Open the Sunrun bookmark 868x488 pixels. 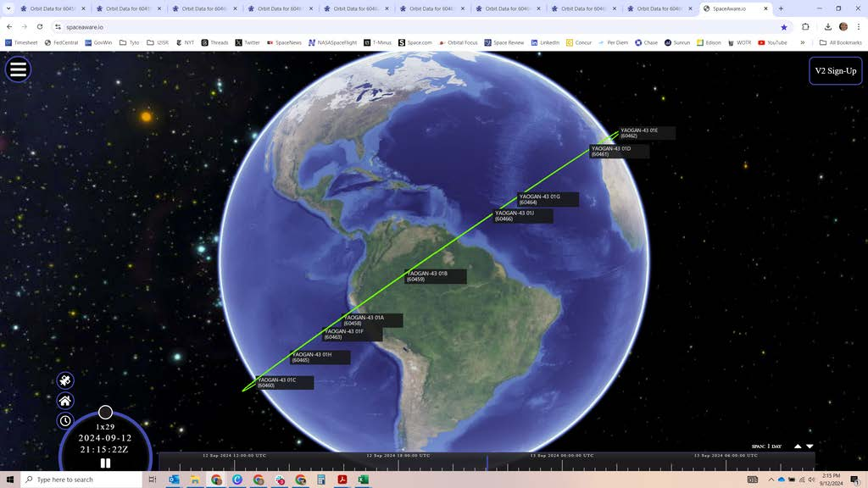677,42
